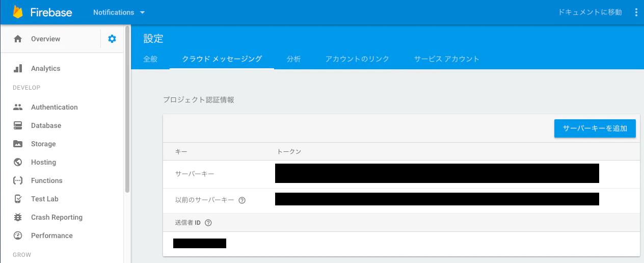Click the プロジェクト認証情報 heading
Screen dimensions: 644x263
[x=199, y=100]
